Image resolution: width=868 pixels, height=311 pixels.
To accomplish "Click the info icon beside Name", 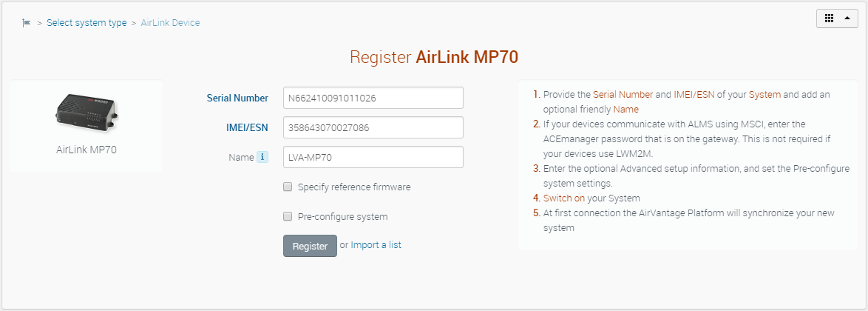I will coord(262,157).
